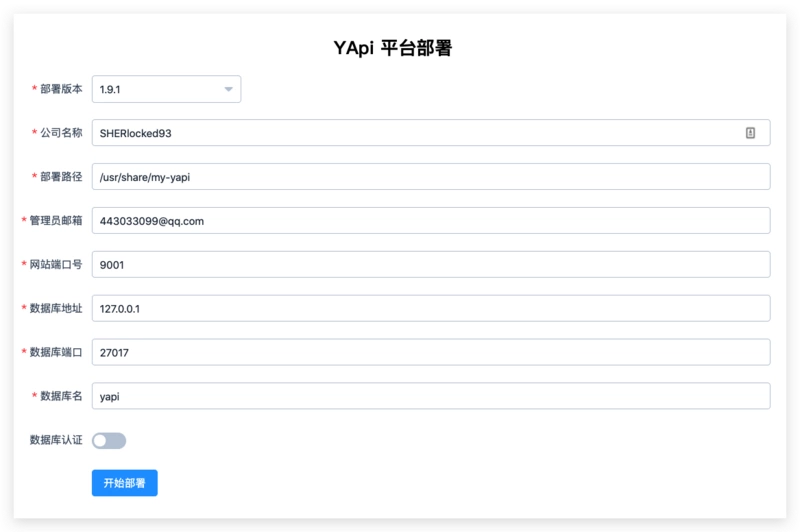Click the 管理员邮箱 label
This screenshot has height=532, width=800.
[x=56, y=220]
